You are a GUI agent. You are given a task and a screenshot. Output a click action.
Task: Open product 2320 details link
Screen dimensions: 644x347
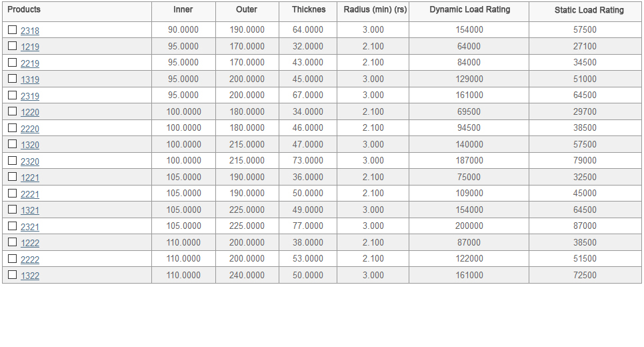pyautogui.click(x=30, y=161)
